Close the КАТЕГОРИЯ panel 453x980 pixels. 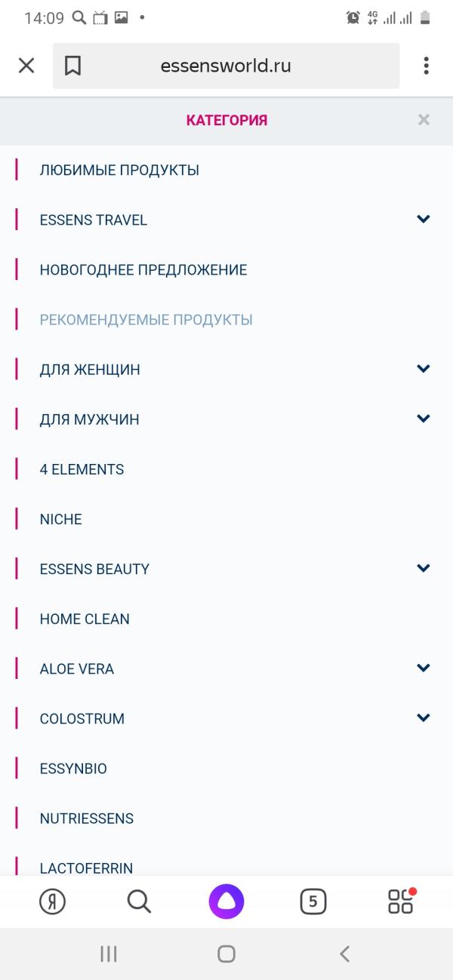point(424,119)
